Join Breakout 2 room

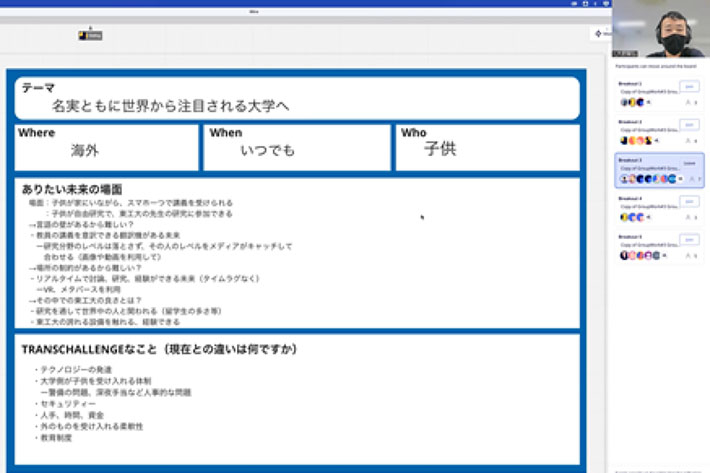(x=690, y=125)
